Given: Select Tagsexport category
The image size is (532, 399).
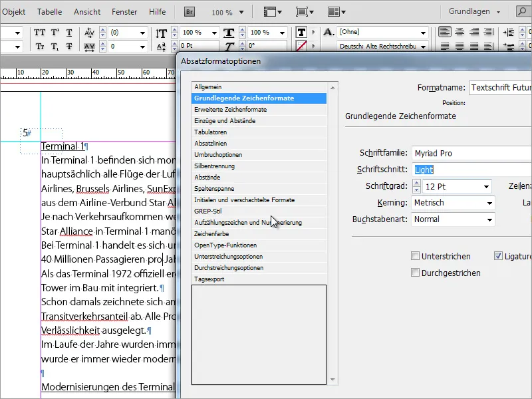Looking at the screenshot, I should point(259,279).
